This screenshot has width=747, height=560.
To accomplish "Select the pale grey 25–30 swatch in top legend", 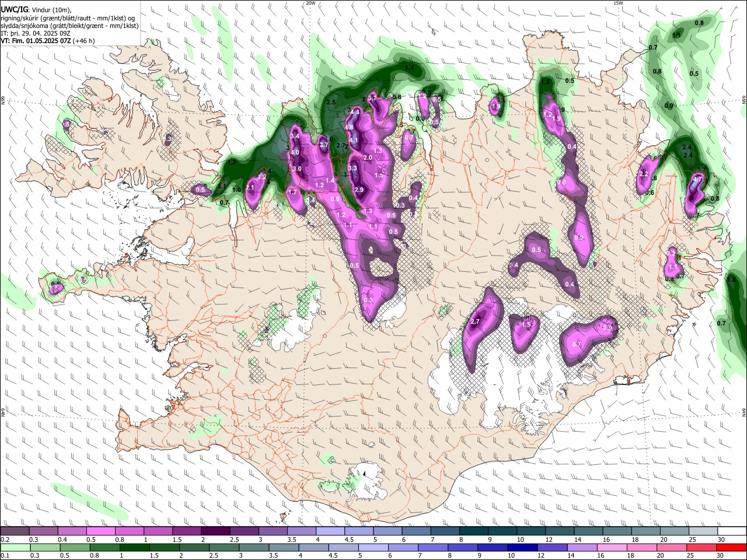I will 703,531.
